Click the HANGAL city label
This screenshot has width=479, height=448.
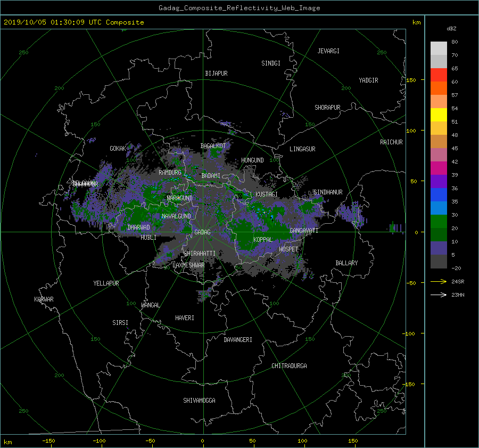click(x=150, y=305)
